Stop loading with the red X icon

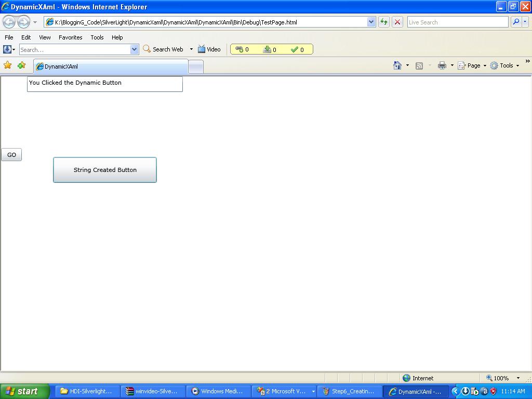tap(397, 22)
